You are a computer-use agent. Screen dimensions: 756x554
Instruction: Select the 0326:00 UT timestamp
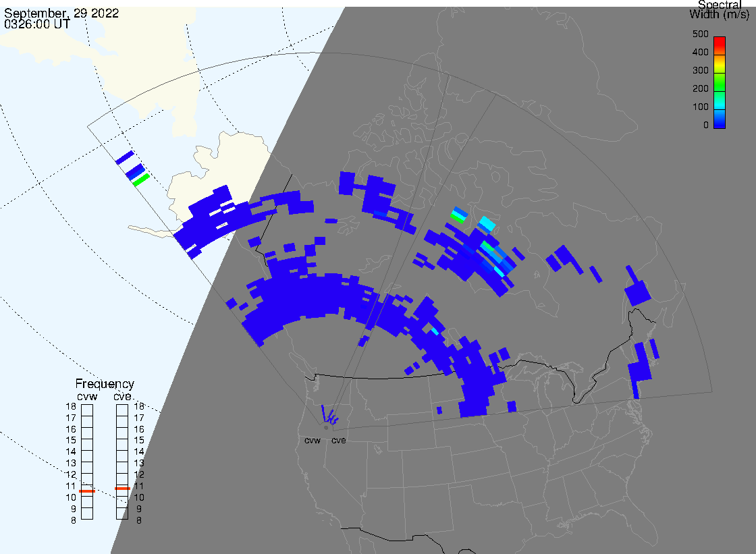tap(37, 24)
